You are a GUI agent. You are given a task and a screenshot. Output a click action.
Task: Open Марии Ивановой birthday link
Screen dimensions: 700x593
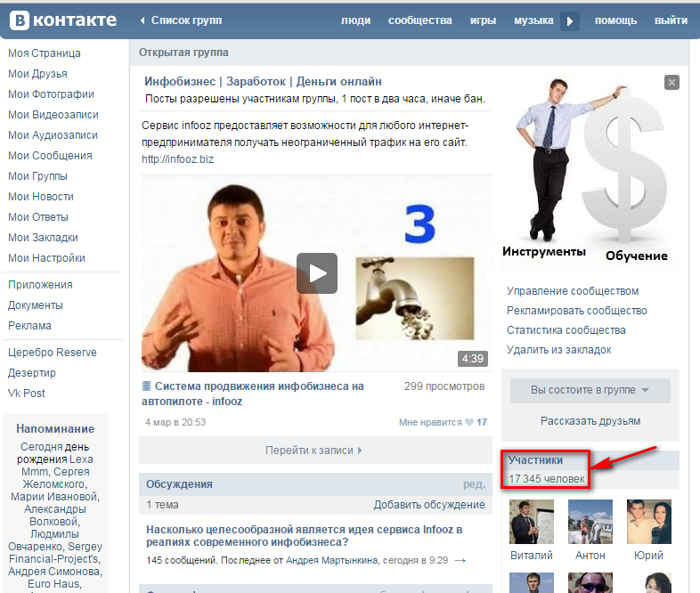click(54, 497)
